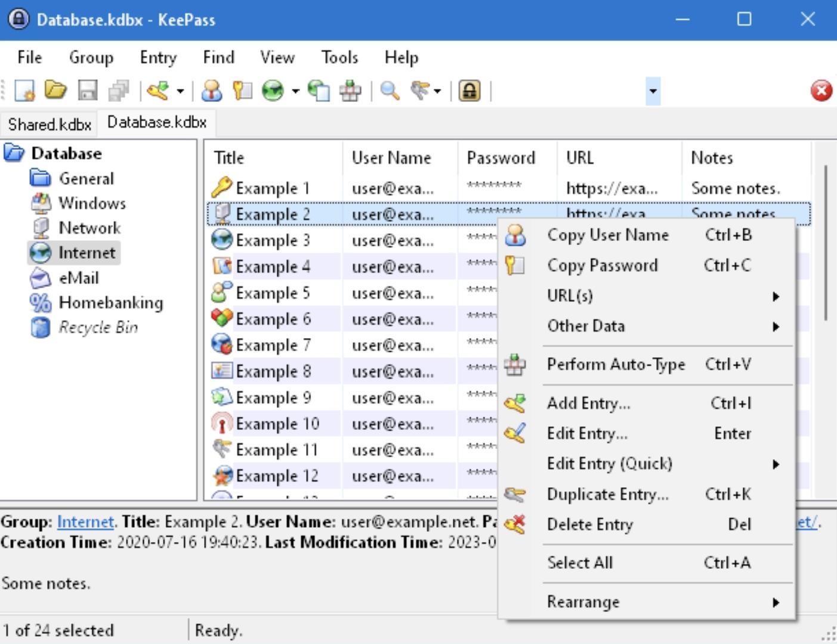Switch to the Shared.kdbx tab
Image resolution: width=837 pixels, height=644 pixels.
(49, 123)
